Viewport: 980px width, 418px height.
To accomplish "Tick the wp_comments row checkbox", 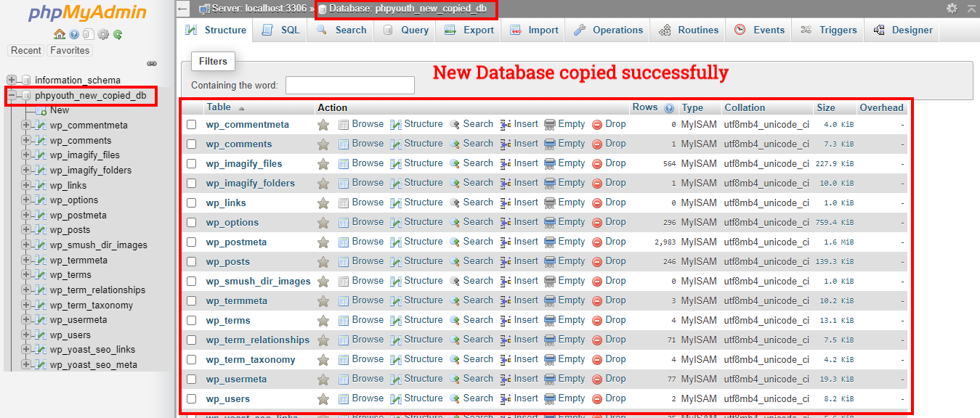I will click(192, 144).
